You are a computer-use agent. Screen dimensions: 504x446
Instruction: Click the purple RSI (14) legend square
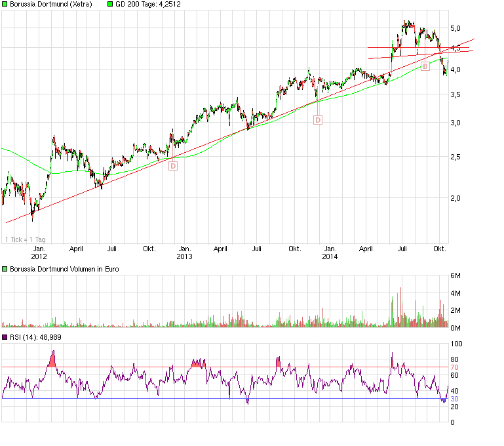[5, 337]
